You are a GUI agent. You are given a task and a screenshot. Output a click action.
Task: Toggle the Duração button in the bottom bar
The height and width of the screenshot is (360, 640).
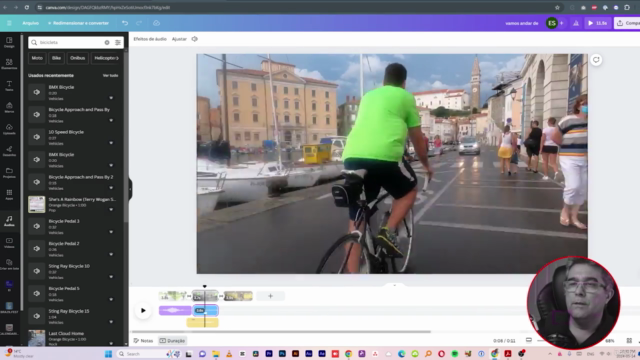pyautogui.click(x=172, y=340)
